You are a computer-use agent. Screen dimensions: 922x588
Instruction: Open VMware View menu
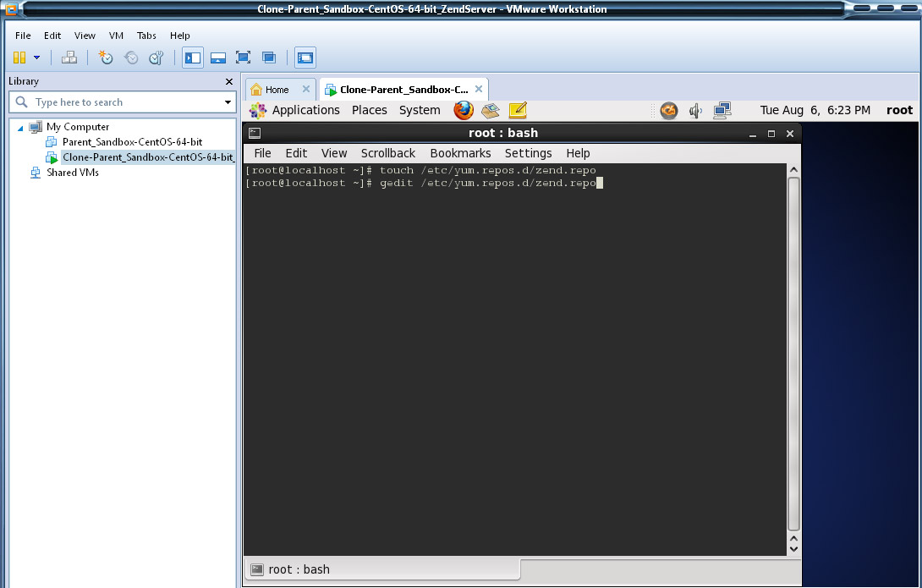coord(85,36)
